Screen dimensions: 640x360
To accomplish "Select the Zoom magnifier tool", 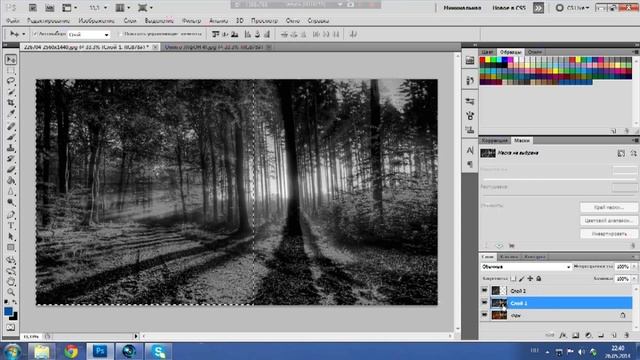I will [11, 292].
